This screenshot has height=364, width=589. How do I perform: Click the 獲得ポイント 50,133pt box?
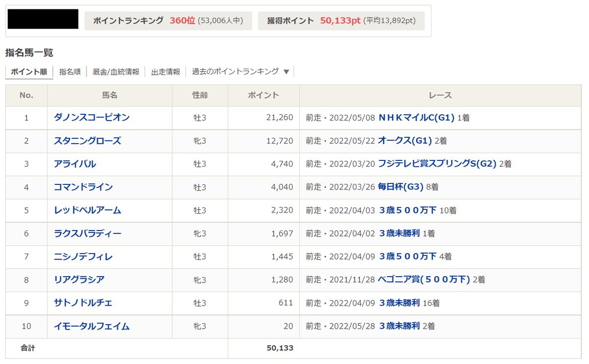coord(341,21)
